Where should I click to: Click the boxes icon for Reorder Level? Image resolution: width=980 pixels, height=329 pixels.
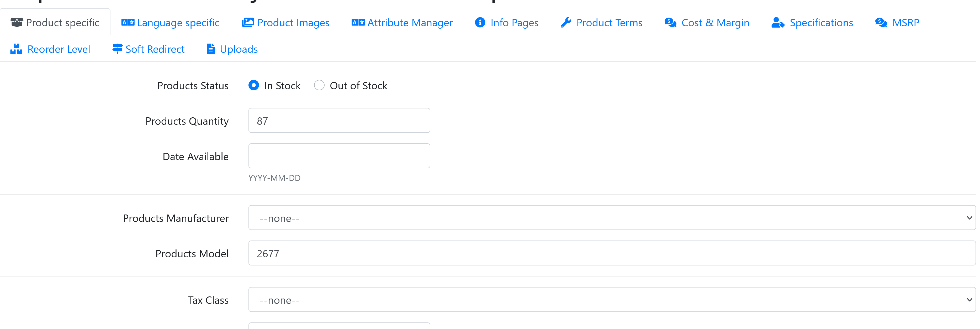16,49
